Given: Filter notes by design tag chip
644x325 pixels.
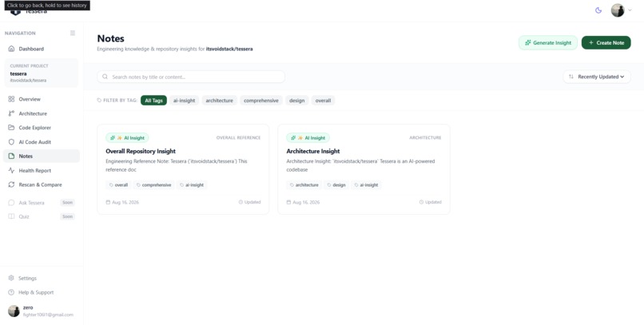Looking at the screenshot, I should (297, 101).
